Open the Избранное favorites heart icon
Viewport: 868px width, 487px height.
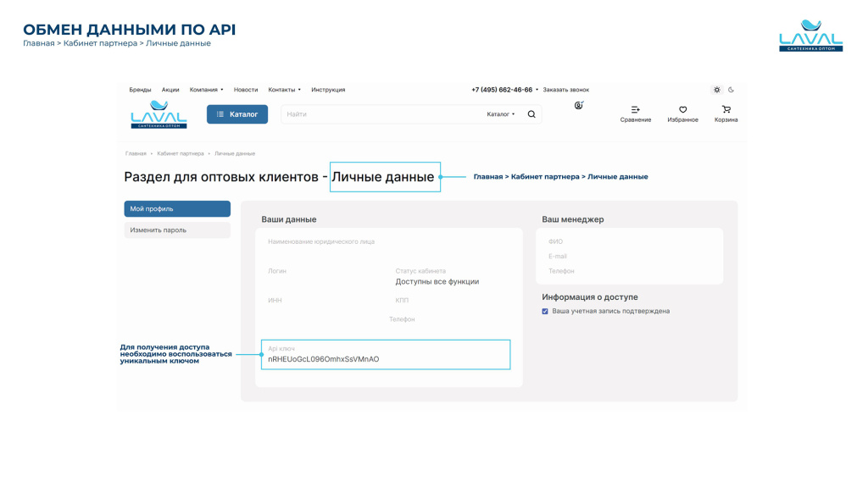tap(682, 110)
